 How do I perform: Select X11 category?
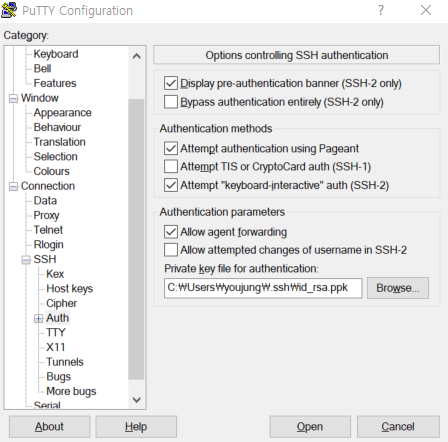pyautogui.click(x=56, y=347)
